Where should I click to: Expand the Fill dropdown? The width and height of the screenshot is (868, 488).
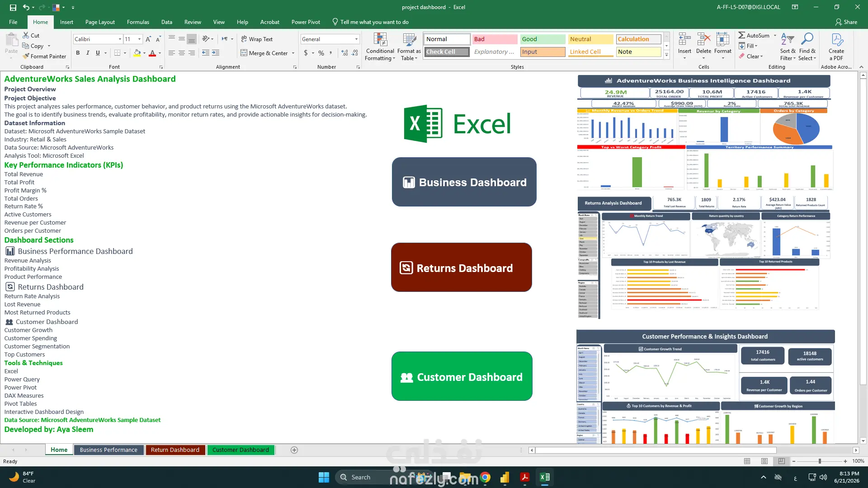[x=756, y=46]
